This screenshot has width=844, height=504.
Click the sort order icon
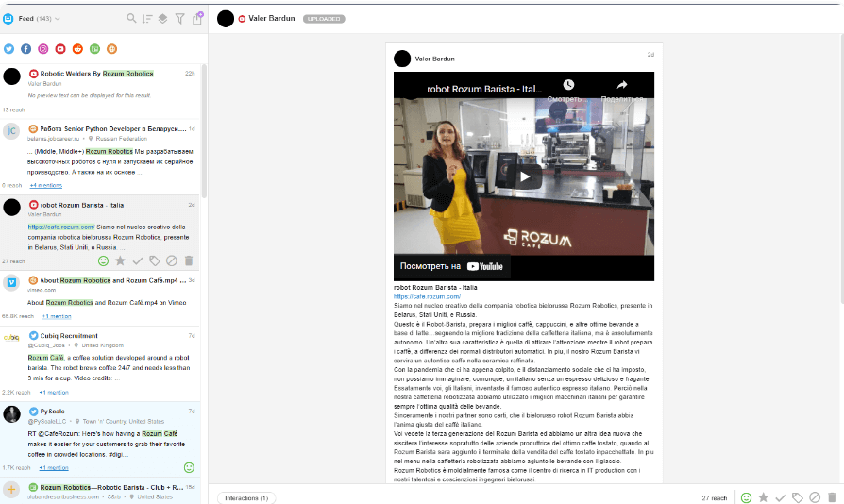point(147,18)
